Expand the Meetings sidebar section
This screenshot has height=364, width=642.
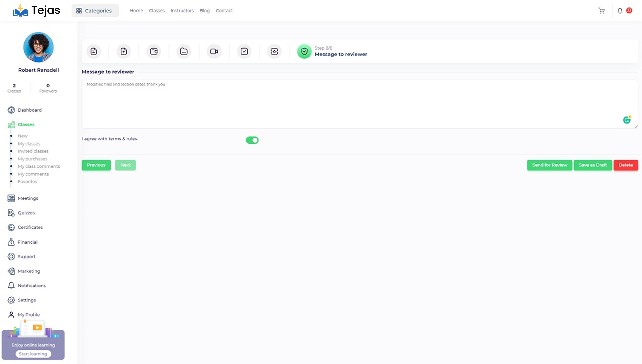pyautogui.click(x=28, y=198)
